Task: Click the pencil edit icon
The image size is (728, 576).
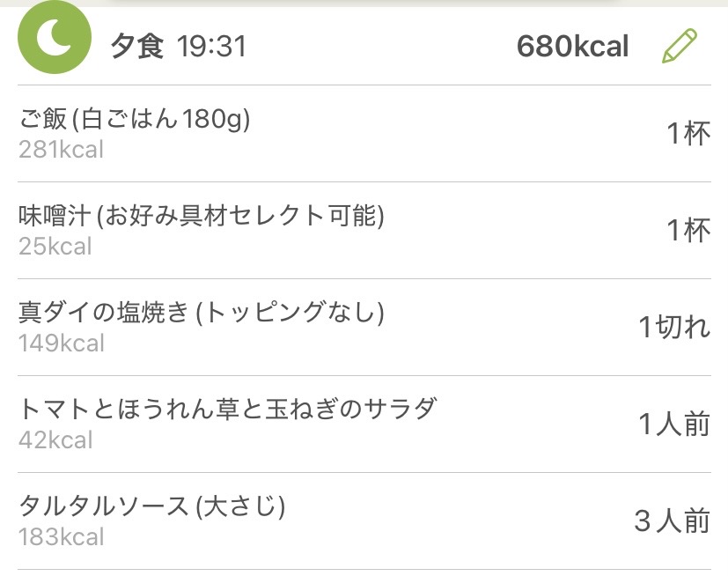Action: click(679, 46)
